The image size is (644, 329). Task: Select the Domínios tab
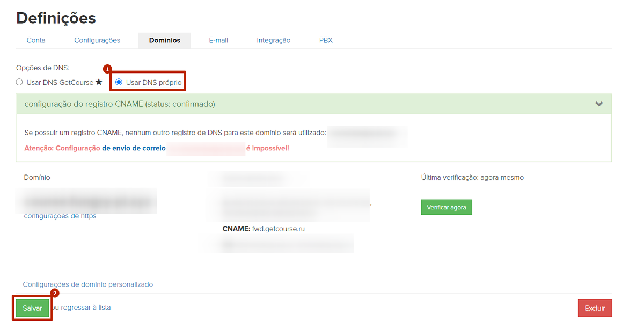click(164, 40)
